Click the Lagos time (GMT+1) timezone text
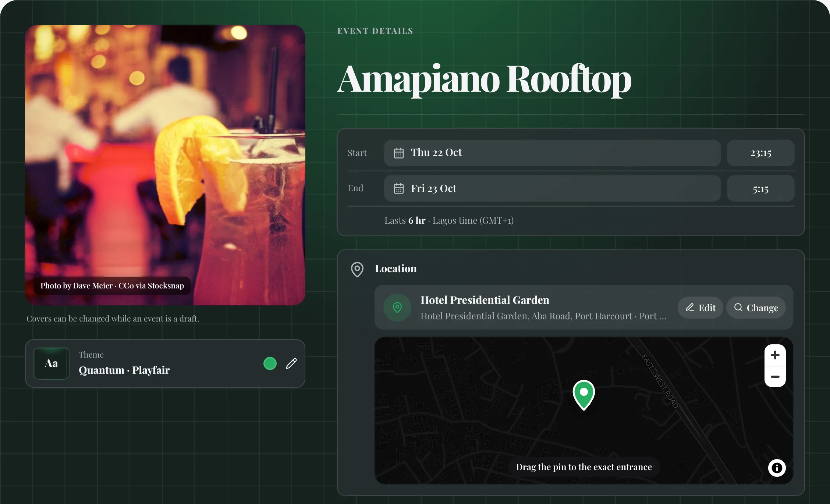The image size is (830, 504). click(x=473, y=220)
